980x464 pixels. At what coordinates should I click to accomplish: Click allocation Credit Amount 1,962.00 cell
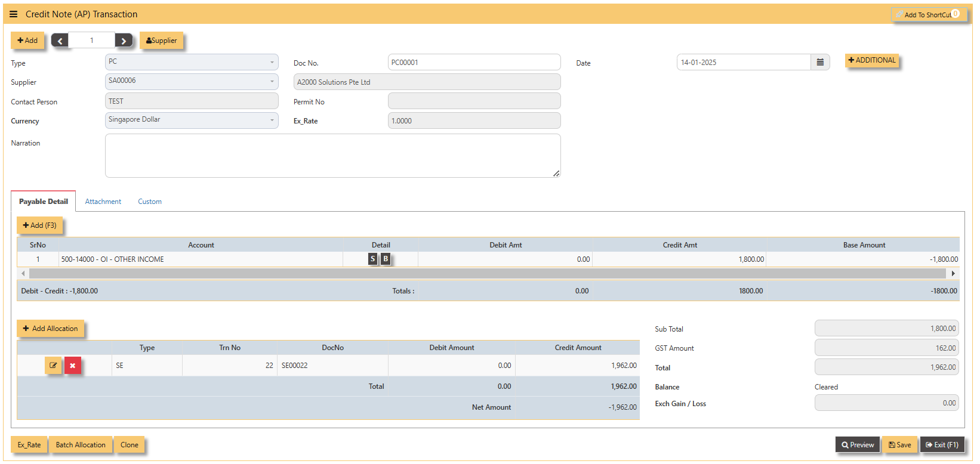[577, 366]
